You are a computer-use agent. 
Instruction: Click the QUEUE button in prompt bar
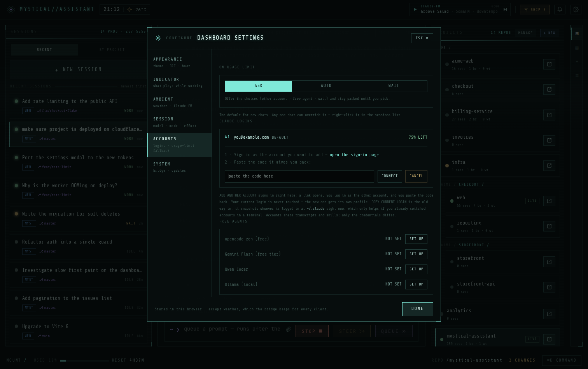[394, 331]
